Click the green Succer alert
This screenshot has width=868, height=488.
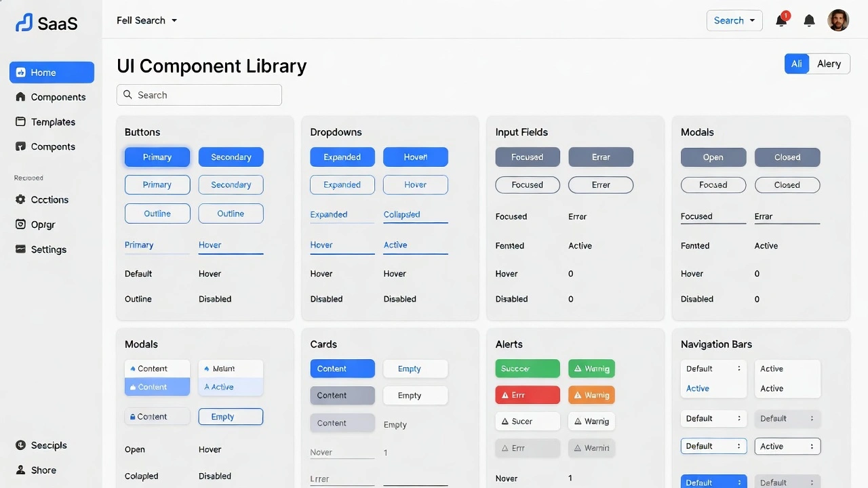coord(528,369)
